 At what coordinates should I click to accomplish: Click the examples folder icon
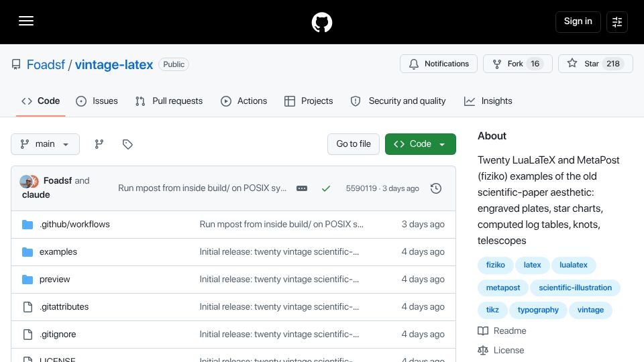pyautogui.click(x=28, y=252)
